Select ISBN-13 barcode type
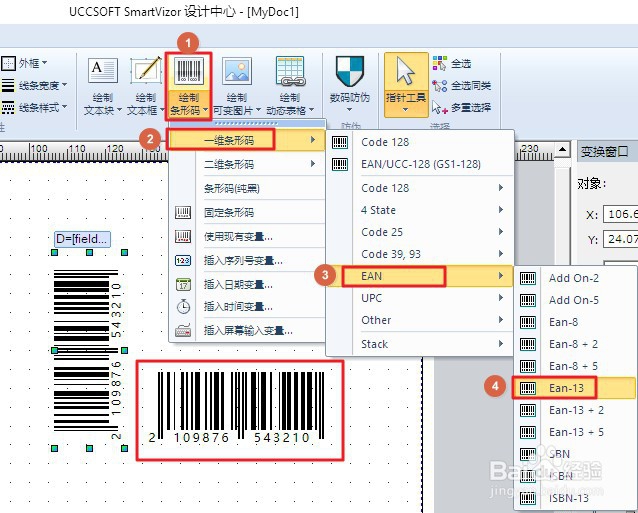The height and width of the screenshot is (513, 638). (x=575, y=498)
